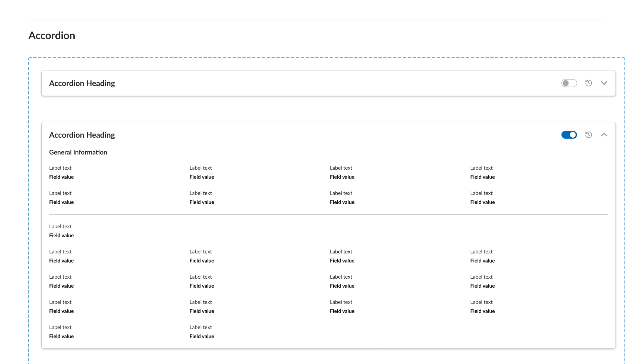Click the last Field value in bottom row
Viewport: 631px width, 364px height.
[x=201, y=337]
